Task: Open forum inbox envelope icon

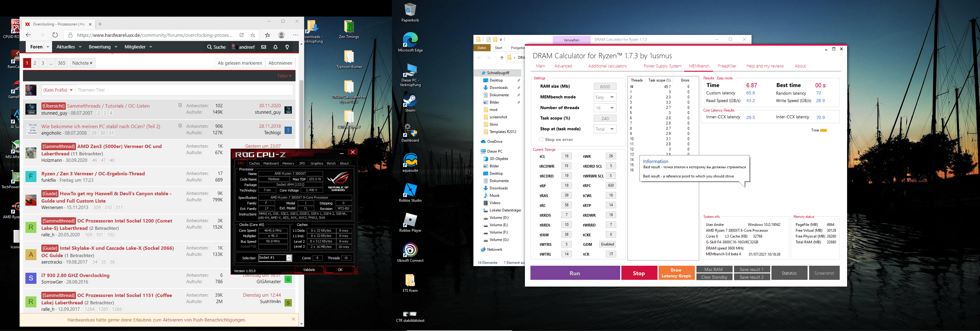Action: [264, 47]
